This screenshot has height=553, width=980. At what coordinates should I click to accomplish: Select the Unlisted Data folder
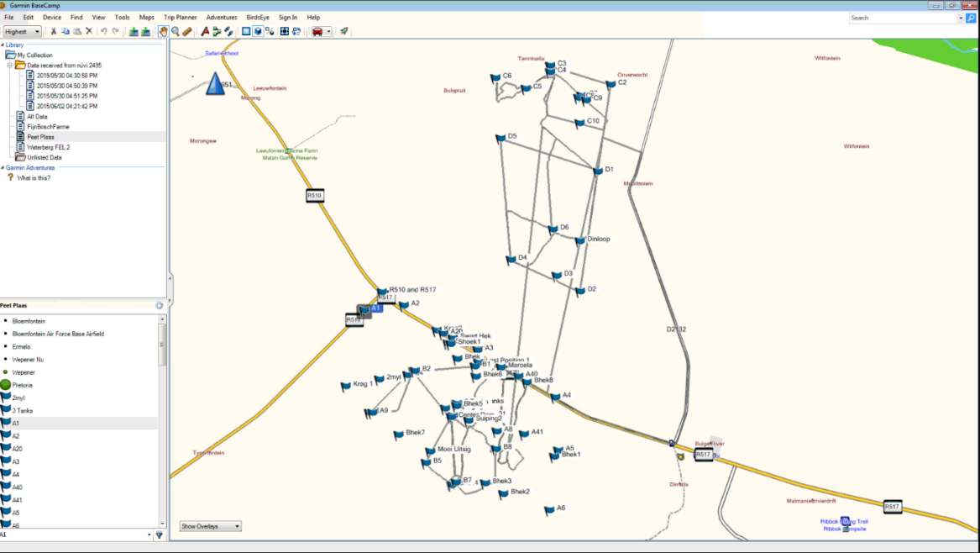(x=44, y=158)
